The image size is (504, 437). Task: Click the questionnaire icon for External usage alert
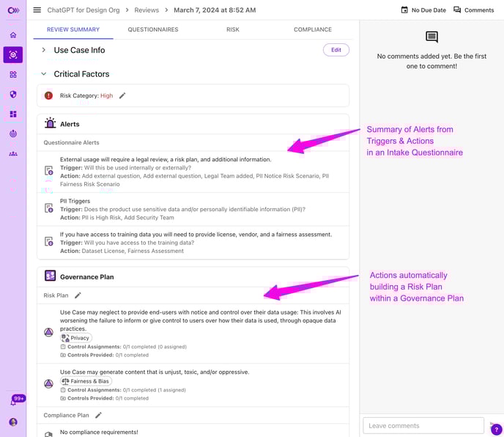point(48,171)
